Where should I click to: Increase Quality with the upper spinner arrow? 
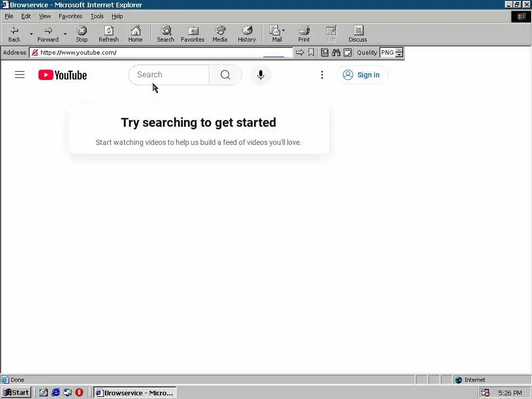(400, 50)
